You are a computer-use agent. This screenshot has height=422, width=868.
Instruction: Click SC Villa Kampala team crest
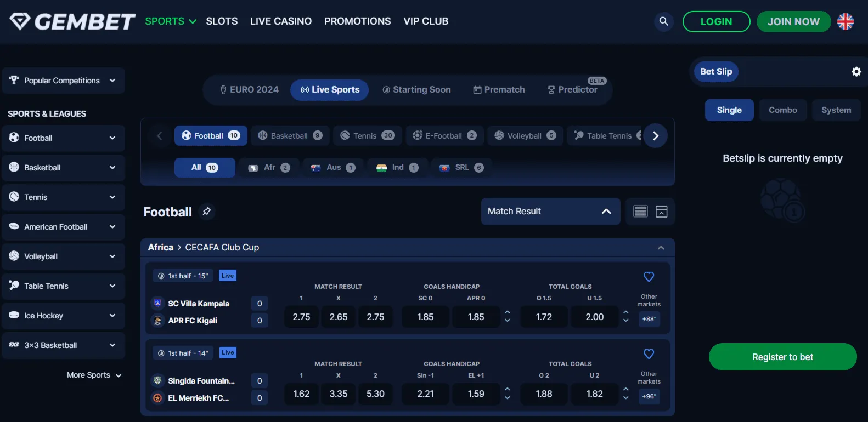[x=157, y=303]
